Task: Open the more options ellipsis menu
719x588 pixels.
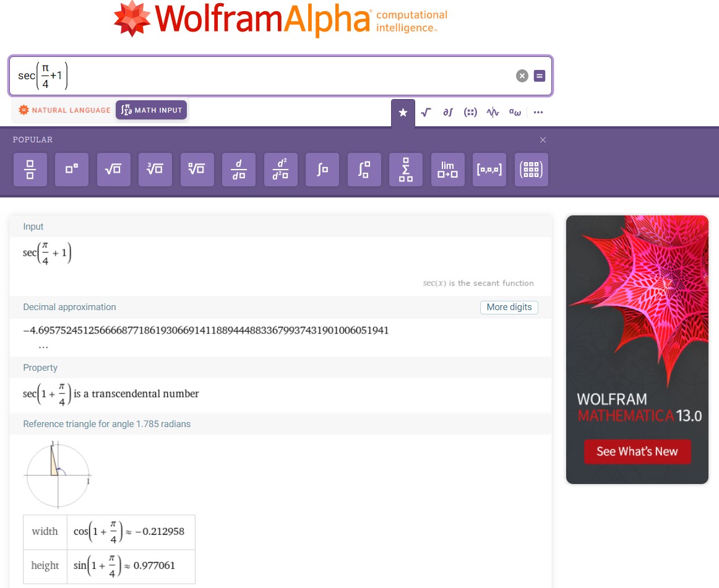Action: click(x=538, y=113)
